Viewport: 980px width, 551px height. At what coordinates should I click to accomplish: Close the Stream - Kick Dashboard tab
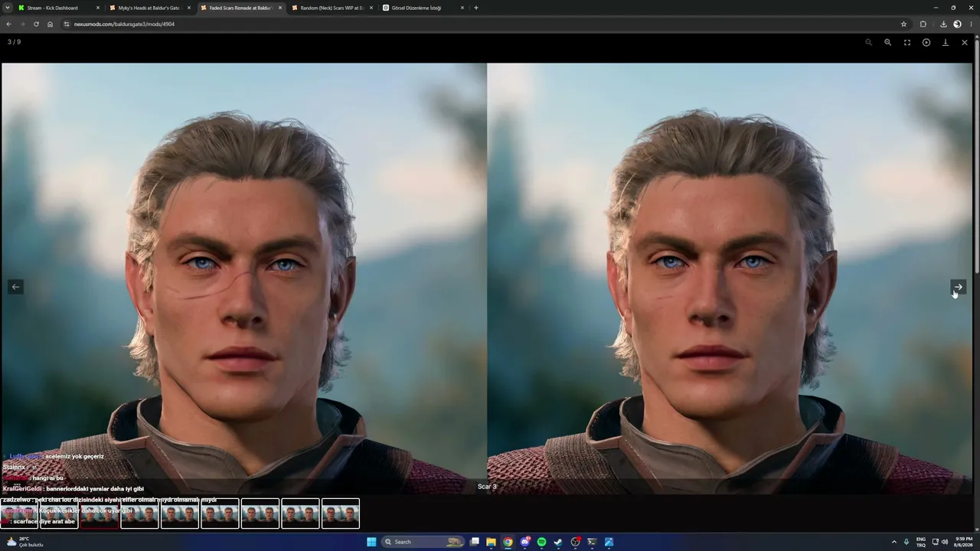click(98, 8)
